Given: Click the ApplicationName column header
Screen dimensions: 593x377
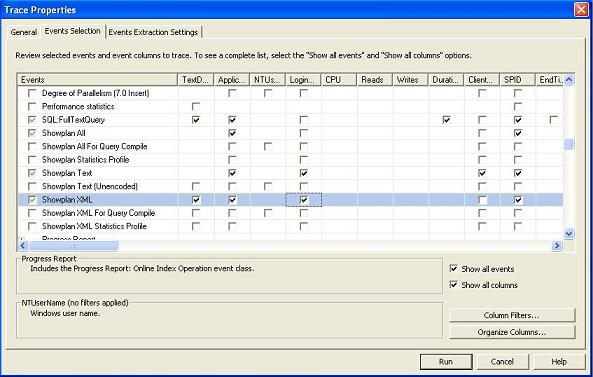Looking at the screenshot, I should point(232,80).
